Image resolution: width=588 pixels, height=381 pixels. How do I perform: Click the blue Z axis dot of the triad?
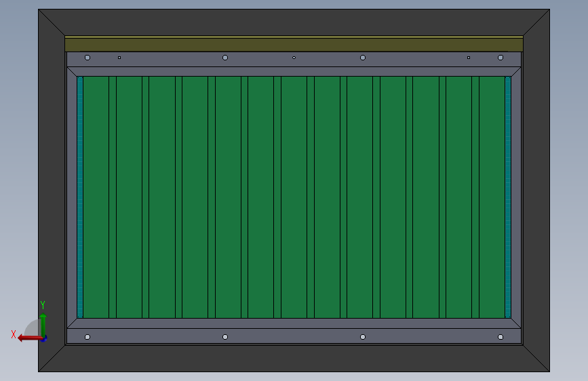[x=44, y=339]
